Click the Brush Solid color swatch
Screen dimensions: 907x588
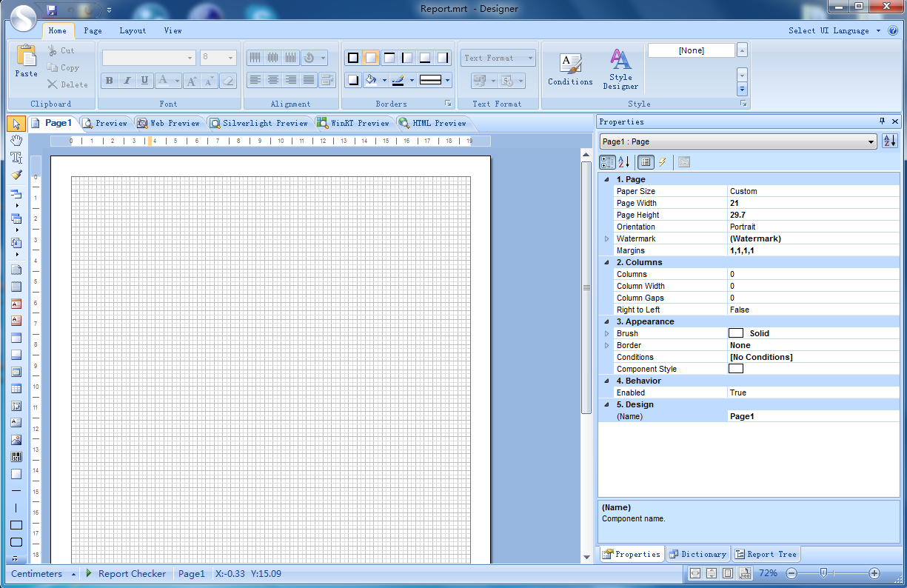coord(736,333)
